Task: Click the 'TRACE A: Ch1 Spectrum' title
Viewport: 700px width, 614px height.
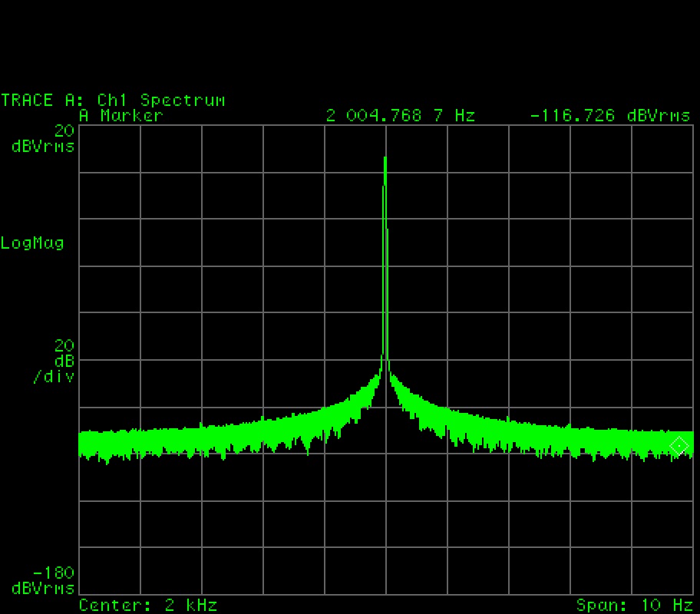Action: (x=113, y=100)
